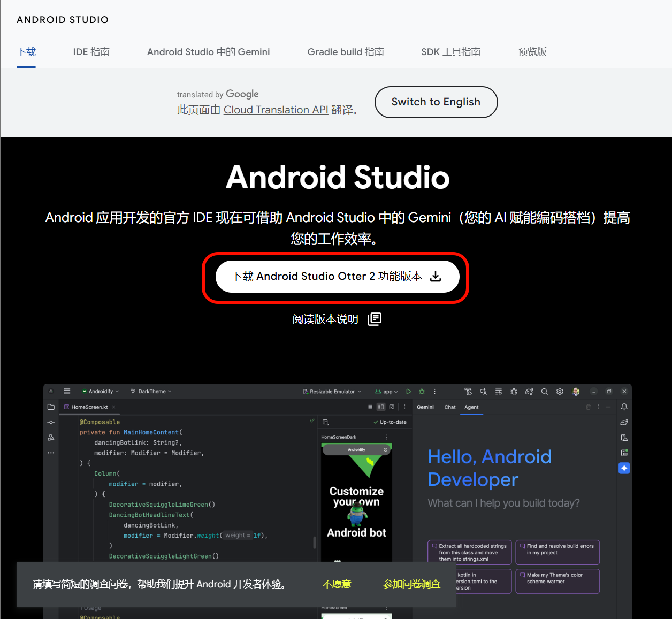Image resolution: width=672 pixels, height=619 pixels.
Task: Switch editor to Code-only view mode
Action: click(x=370, y=407)
